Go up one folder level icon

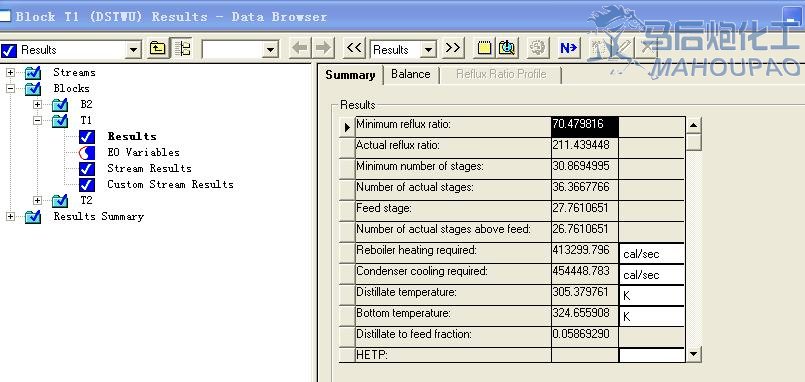(157, 49)
